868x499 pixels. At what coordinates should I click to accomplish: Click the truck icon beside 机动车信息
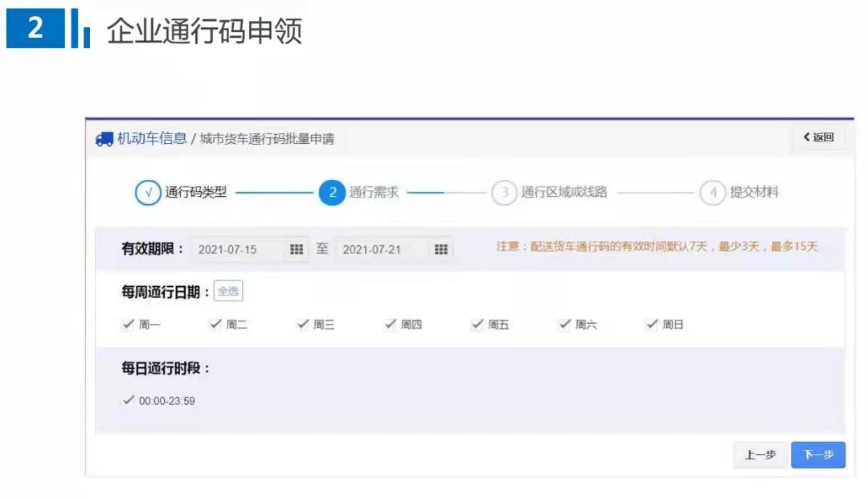(x=104, y=139)
